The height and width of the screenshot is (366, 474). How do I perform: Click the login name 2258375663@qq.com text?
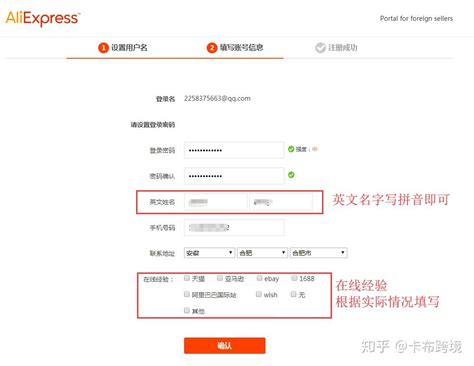pos(217,98)
